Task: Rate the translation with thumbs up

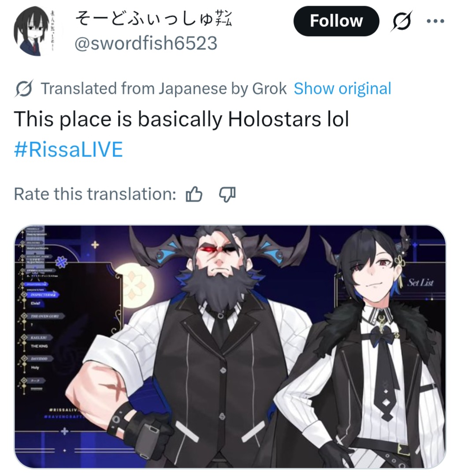Action: point(194,194)
